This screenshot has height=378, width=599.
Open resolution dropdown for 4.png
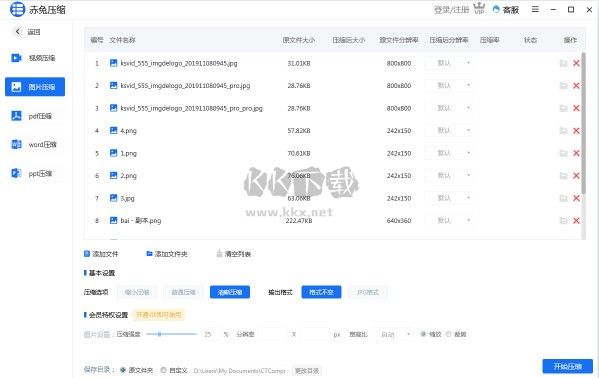[x=449, y=131]
